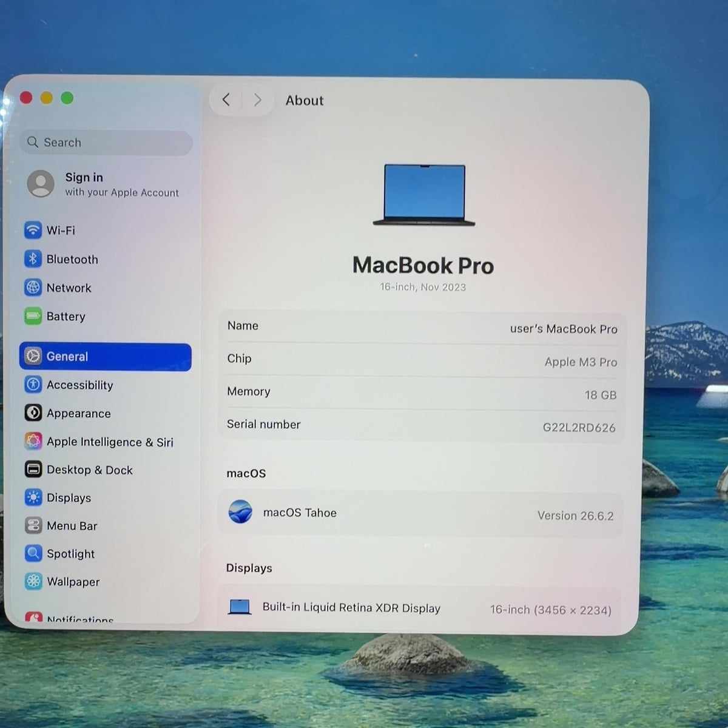This screenshot has width=728, height=728.
Task: Go back with the left chevron
Action: tap(226, 99)
